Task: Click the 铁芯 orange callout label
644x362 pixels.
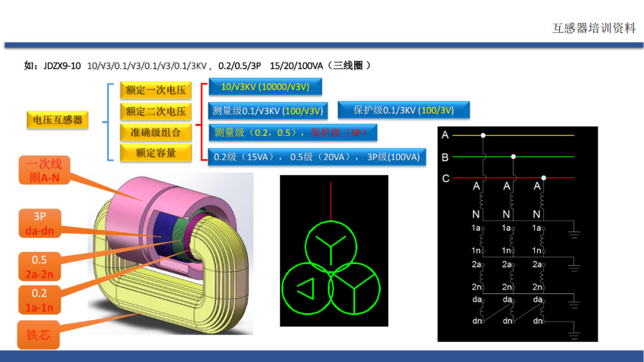Action: (38, 335)
